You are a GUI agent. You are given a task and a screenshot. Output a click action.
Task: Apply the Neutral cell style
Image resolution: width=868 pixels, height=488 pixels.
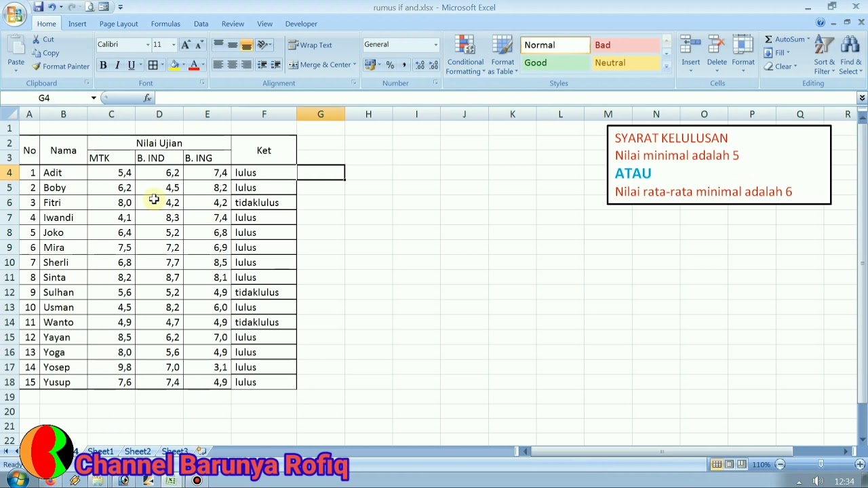coord(626,63)
